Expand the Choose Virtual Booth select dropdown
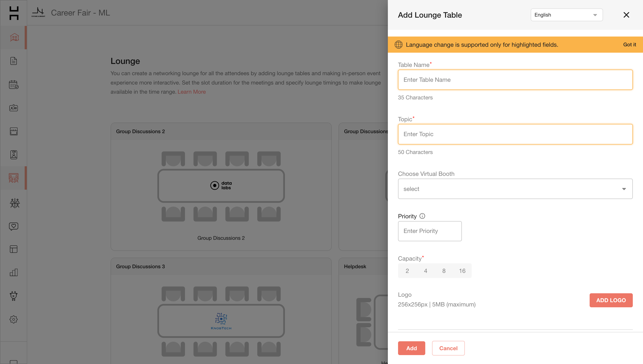The image size is (643, 364). pos(515,189)
